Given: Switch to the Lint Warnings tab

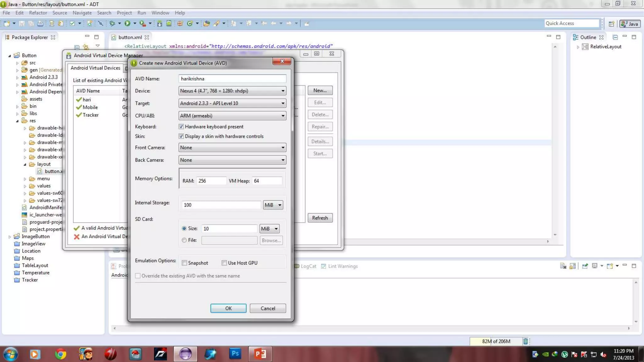Looking at the screenshot, I should [342, 266].
